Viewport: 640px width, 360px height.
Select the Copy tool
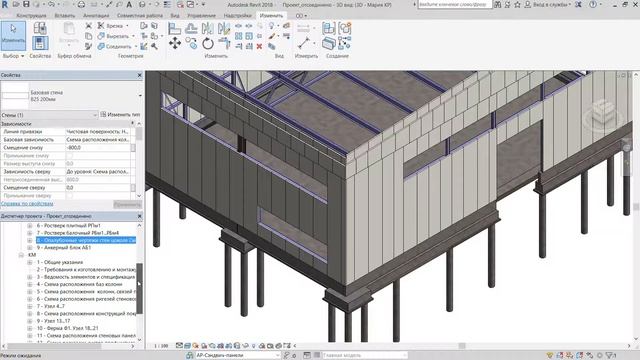click(x=191, y=43)
